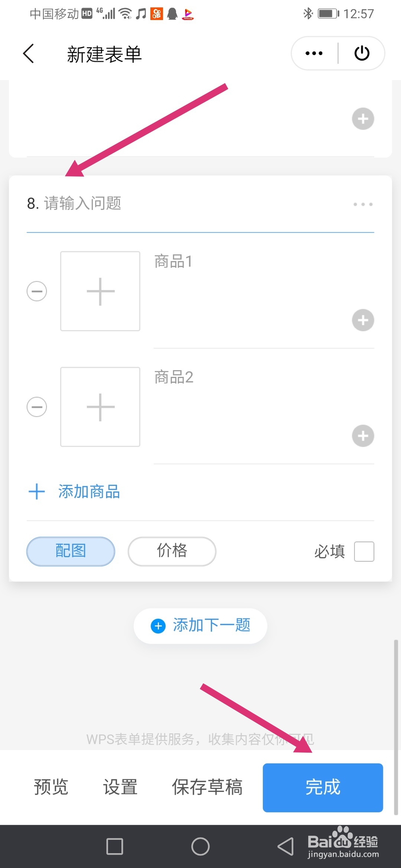Add image for 商品2 thumbnail box
Screen dimensions: 401x868
100,407
